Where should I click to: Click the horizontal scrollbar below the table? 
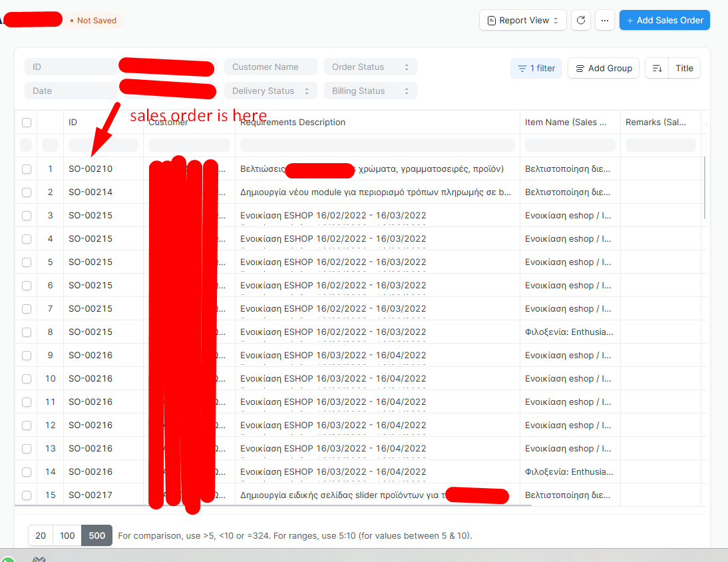[x=273, y=505]
